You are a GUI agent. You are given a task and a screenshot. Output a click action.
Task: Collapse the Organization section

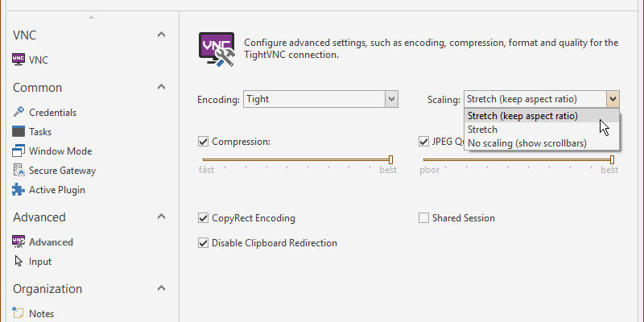pyautogui.click(x=161, y=288)
